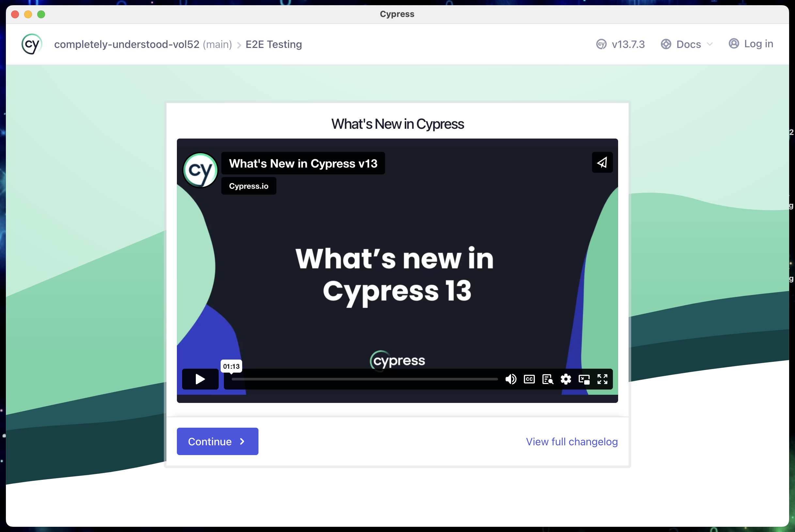795x532 pixels.
Task: Enable picture-in-picture mode icon
Action: coord(584,379)
